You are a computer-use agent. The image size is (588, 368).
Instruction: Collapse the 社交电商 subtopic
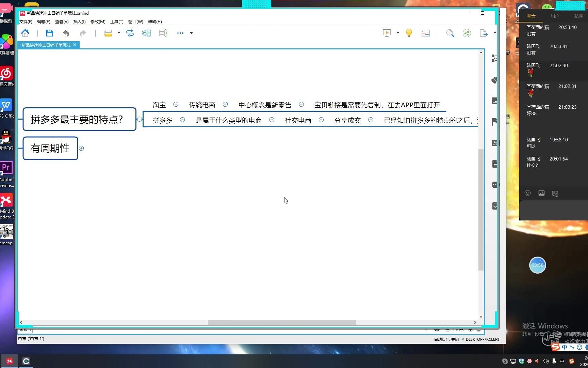tap(321, 120)
